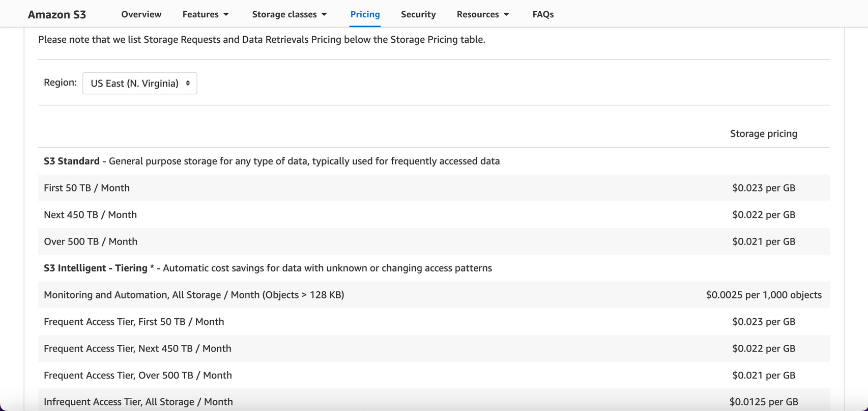This screenshot has width=868, height=411.
Task: Click the Storage pricing column header
Action: click(x=764, y=133)
